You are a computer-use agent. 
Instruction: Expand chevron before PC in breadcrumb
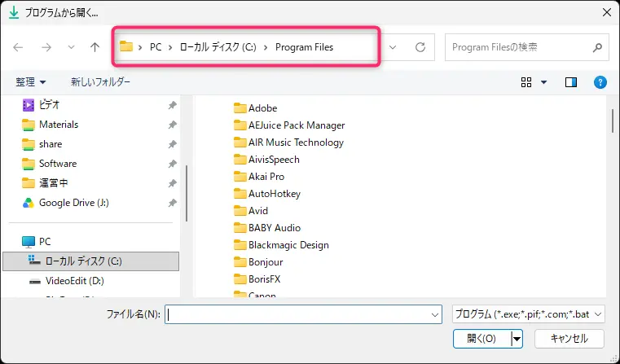click(x=140, y=47)
